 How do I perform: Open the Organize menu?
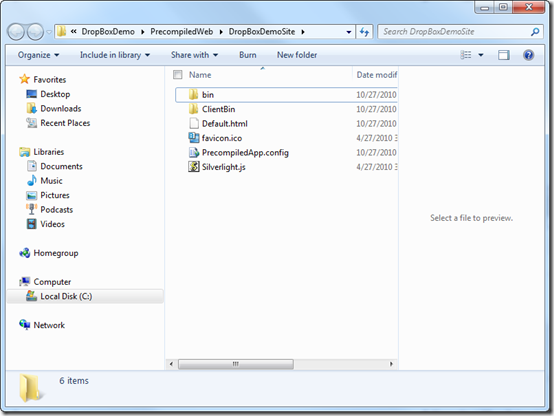click(39, 55)
